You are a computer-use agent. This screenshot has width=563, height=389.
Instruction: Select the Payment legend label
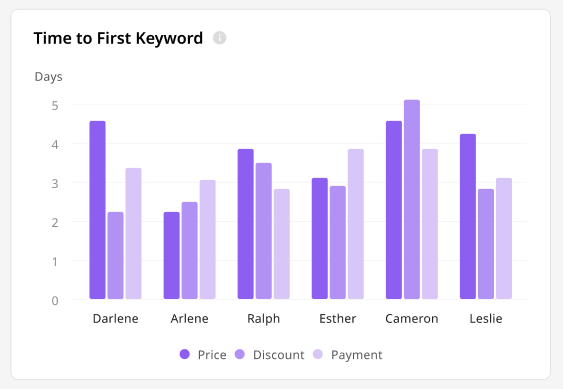[x=357, y=355]
